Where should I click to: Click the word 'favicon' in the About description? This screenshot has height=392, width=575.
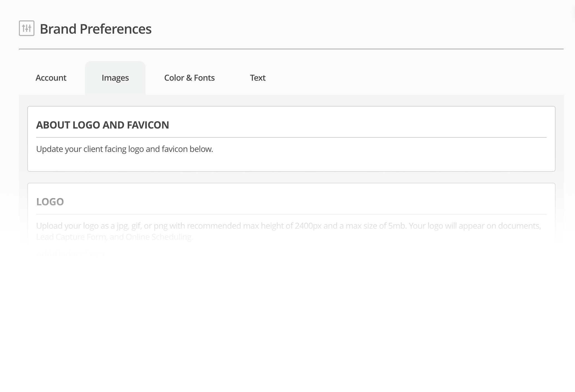(175, 149)
